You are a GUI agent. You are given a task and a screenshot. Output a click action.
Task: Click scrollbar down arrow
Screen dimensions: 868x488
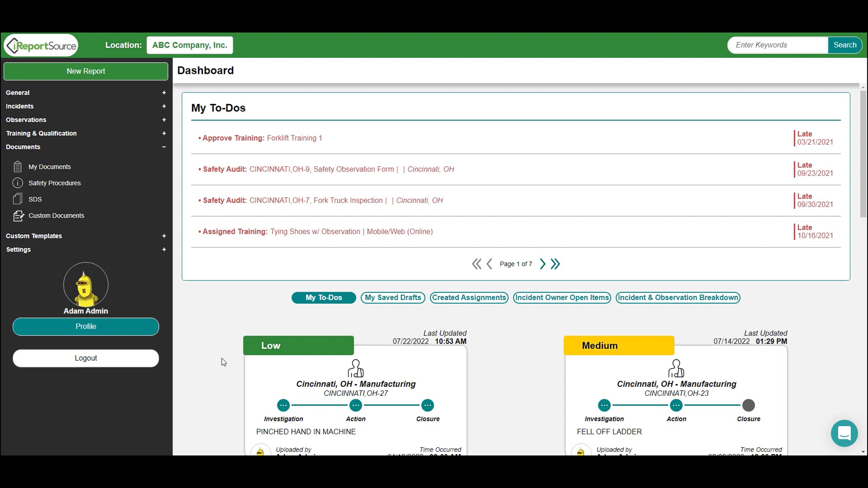(x=863, y=452)
